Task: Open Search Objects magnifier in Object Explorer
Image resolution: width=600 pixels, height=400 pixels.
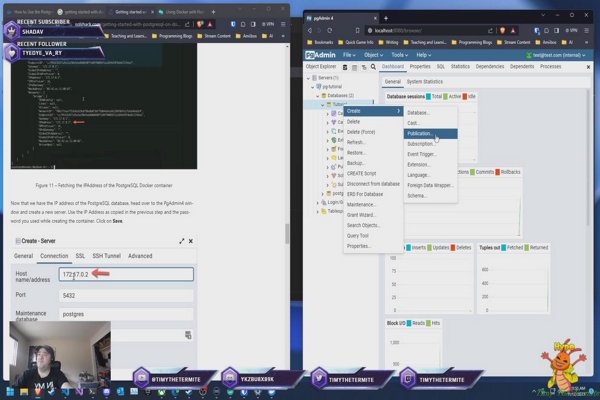Action: pyautogui.click(x=373, y=67)
